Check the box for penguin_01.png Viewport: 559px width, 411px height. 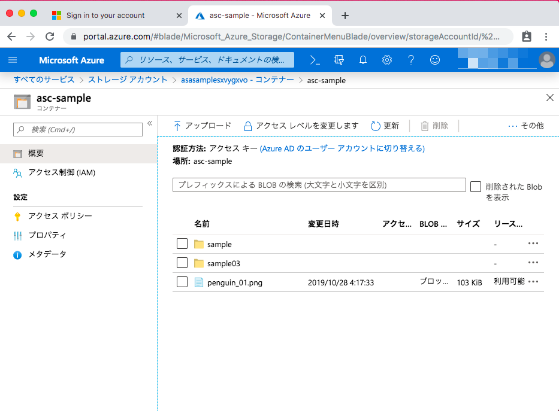182,282
